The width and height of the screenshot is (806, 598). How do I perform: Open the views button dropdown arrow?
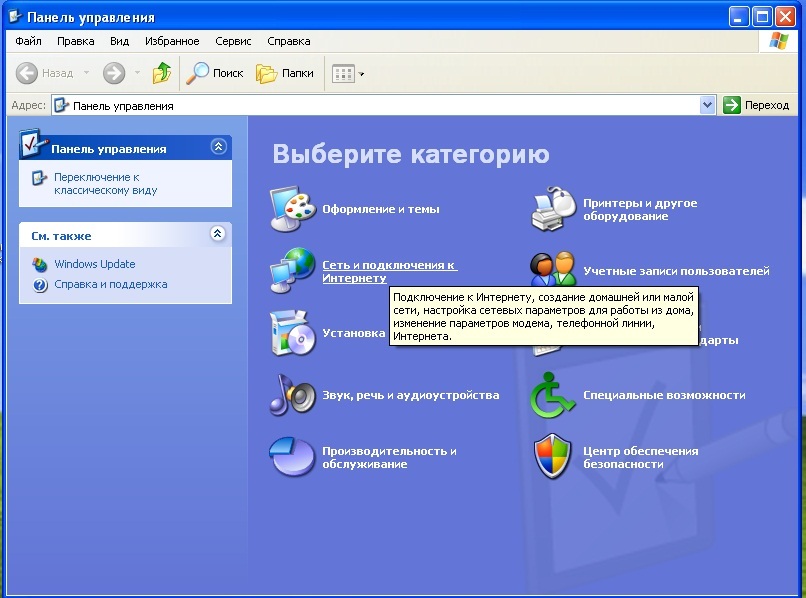coord(361,74)
